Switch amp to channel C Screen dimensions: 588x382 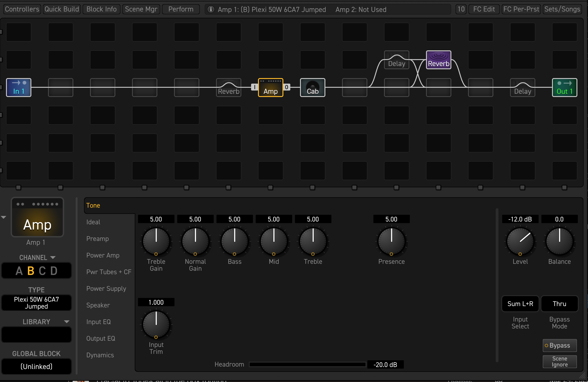coord(42,271)
